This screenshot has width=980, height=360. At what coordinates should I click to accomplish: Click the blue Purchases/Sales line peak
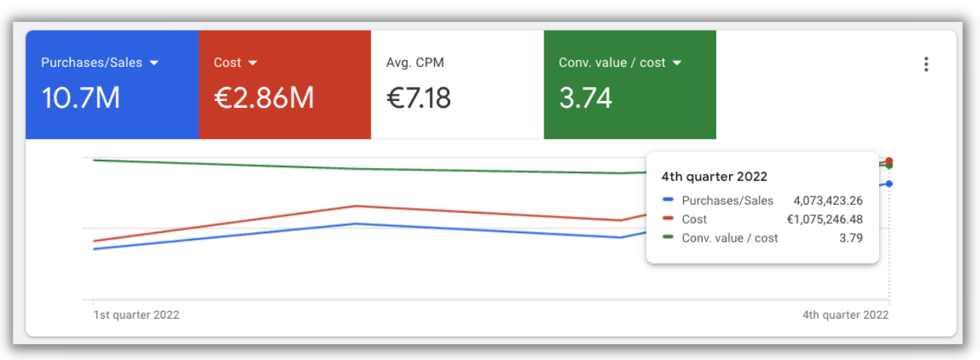pyautogui.click(x=356, y=224)
